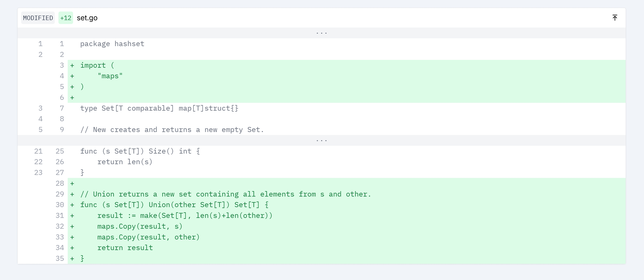Click the package hashset line
644x280 pixels.
point(112,44)
